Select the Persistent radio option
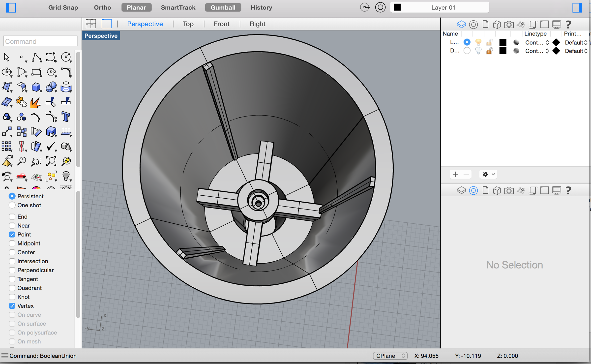The height and width of the screenshot is (364, 591). (12, 196)
